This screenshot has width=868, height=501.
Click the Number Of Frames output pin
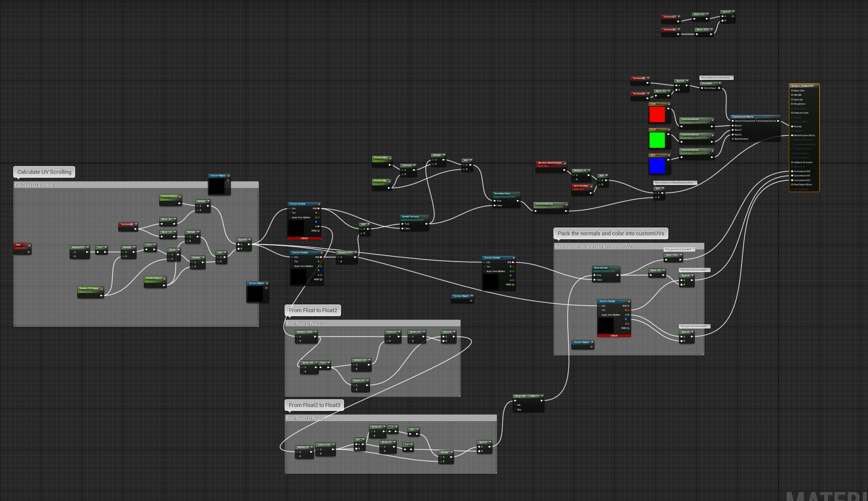(102, 295)
